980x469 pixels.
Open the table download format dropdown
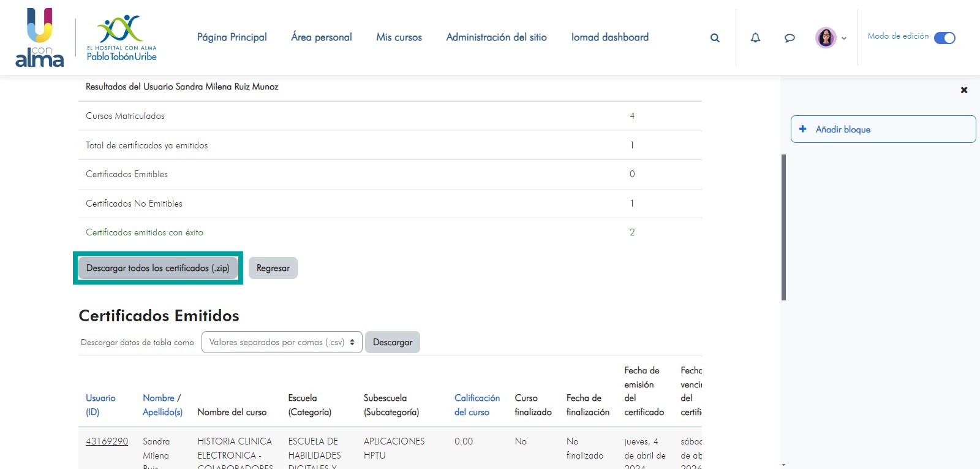[x=282, y=342]
